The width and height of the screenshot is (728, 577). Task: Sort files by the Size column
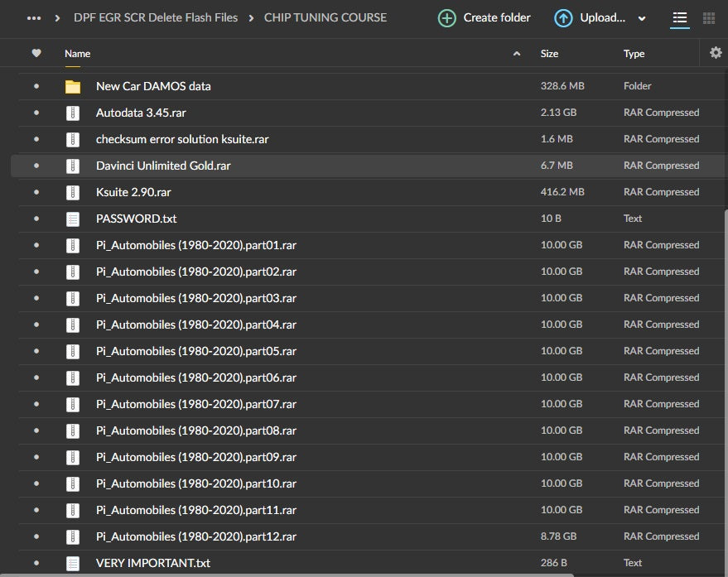pos(549,54)
